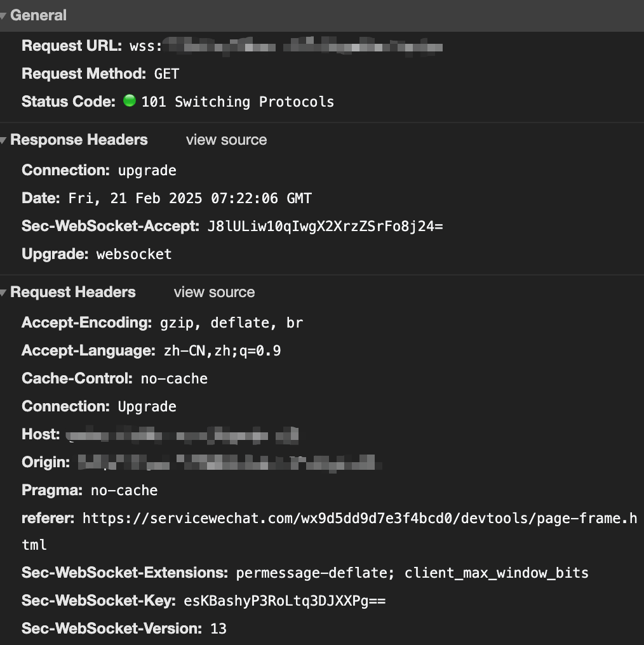Click the response Date header value

190,199
